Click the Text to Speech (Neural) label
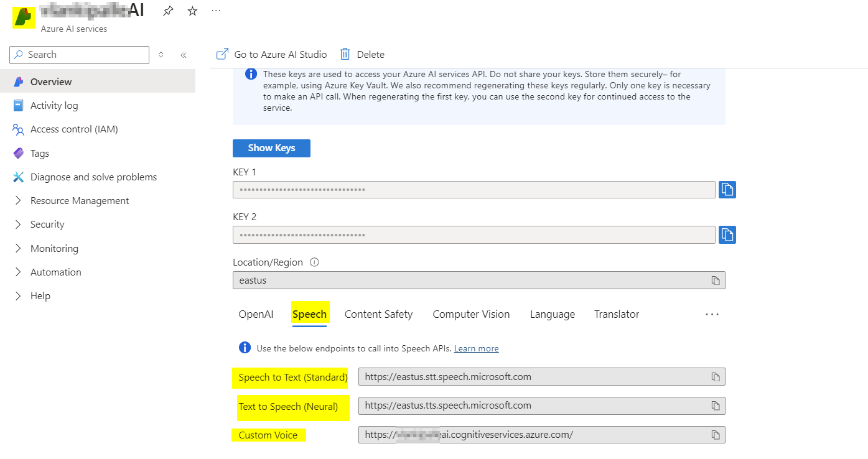 (288, 407)
